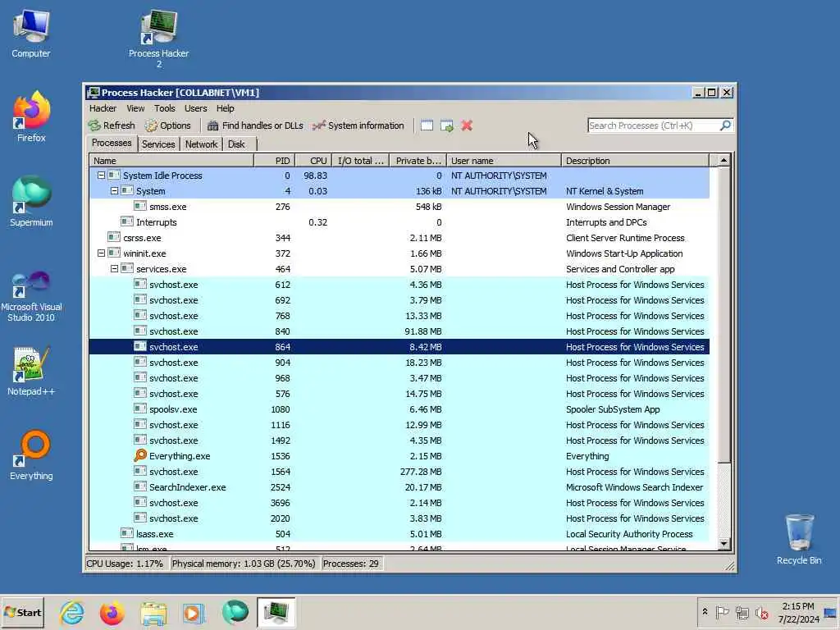Click the SearchIndexer.exe process icon
Image resolution: width=840 pixels, height=630 pixels.
[x=139, y=486]
